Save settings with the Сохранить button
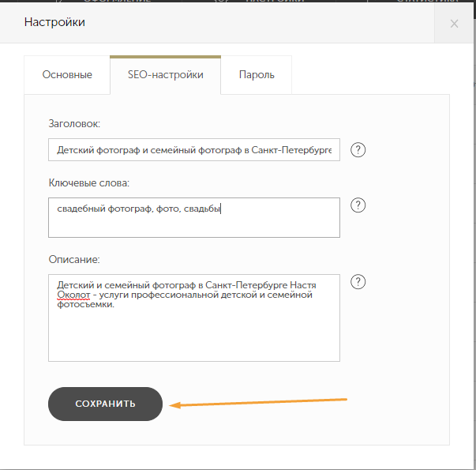Screen dimensions: 476x470 point(105,404)
